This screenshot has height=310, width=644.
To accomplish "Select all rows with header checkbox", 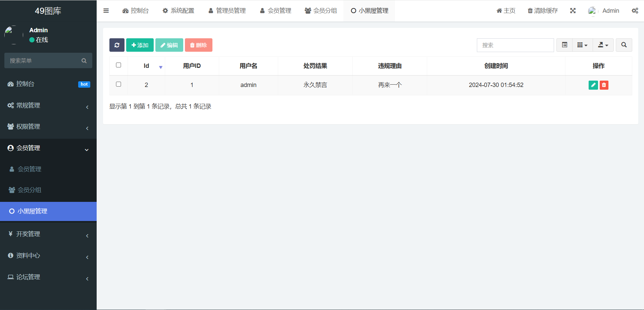I will click(118, 65).
